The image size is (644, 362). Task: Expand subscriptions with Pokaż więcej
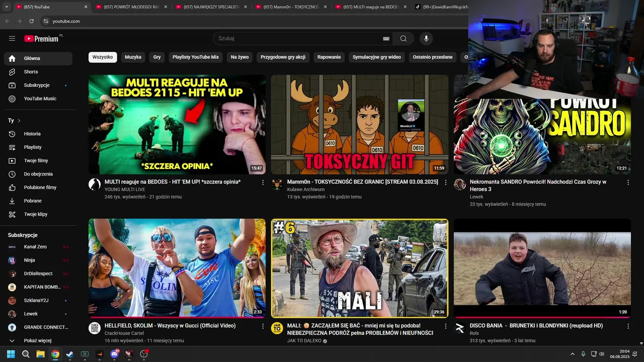[38, 340]
